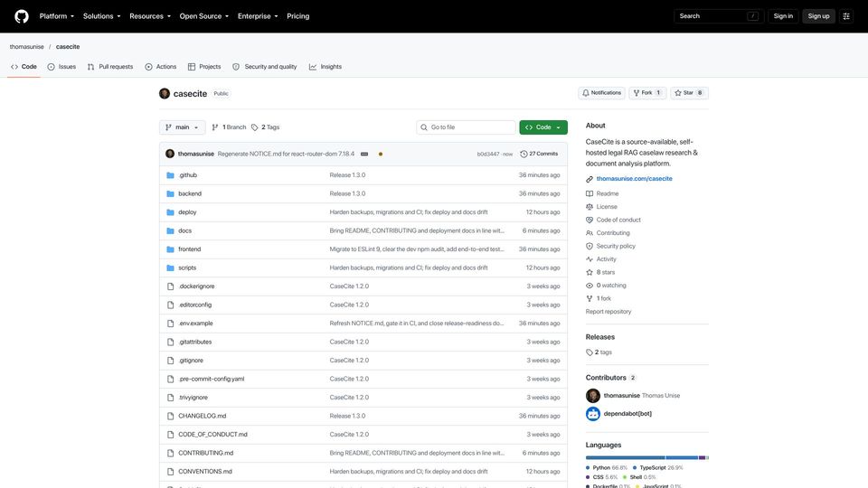This screenshot has height=488, width=868.
Task: Open commit hash b0d3447
Action: coord(487,154)
